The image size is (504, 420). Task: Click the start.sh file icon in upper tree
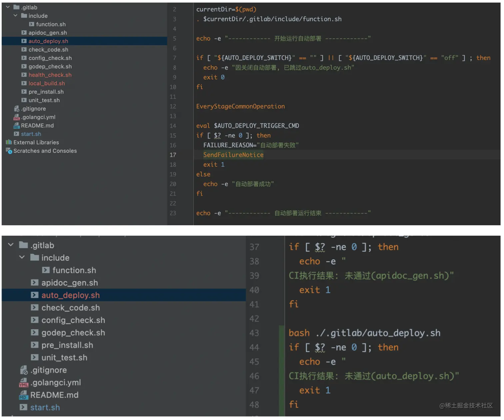pyautogui.click(x=16, y=134)
